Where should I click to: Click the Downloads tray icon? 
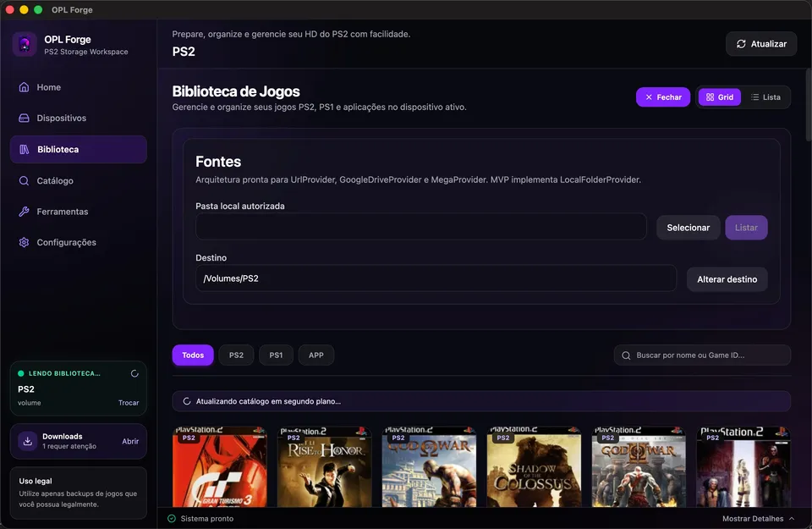[x=27, y=441]
